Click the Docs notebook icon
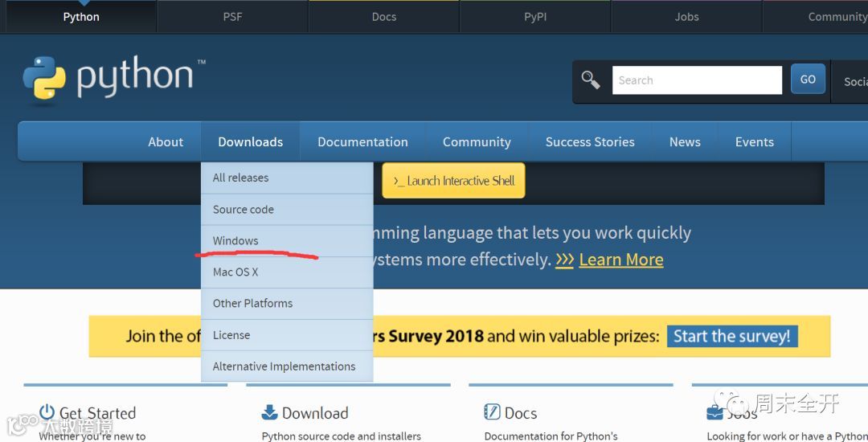 (x=492, y=412)
